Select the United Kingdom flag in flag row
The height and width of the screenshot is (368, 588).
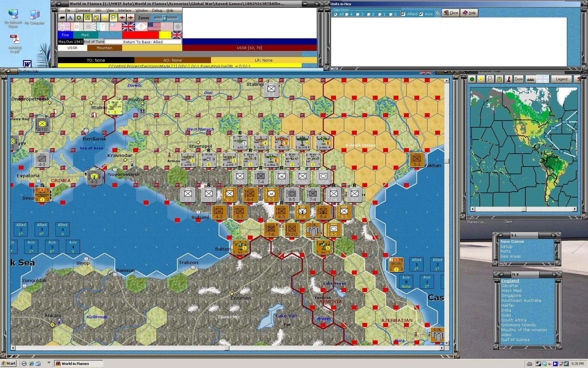tap(128, 27)
